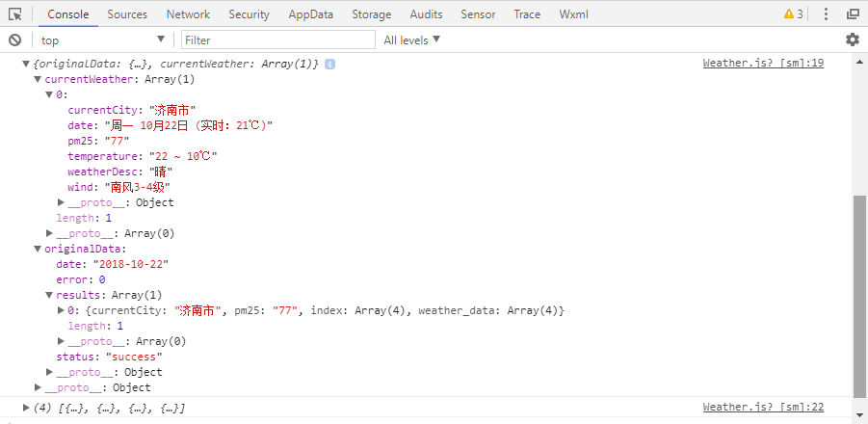
Task: Click the clear console icon
Action: click(14, 40)
